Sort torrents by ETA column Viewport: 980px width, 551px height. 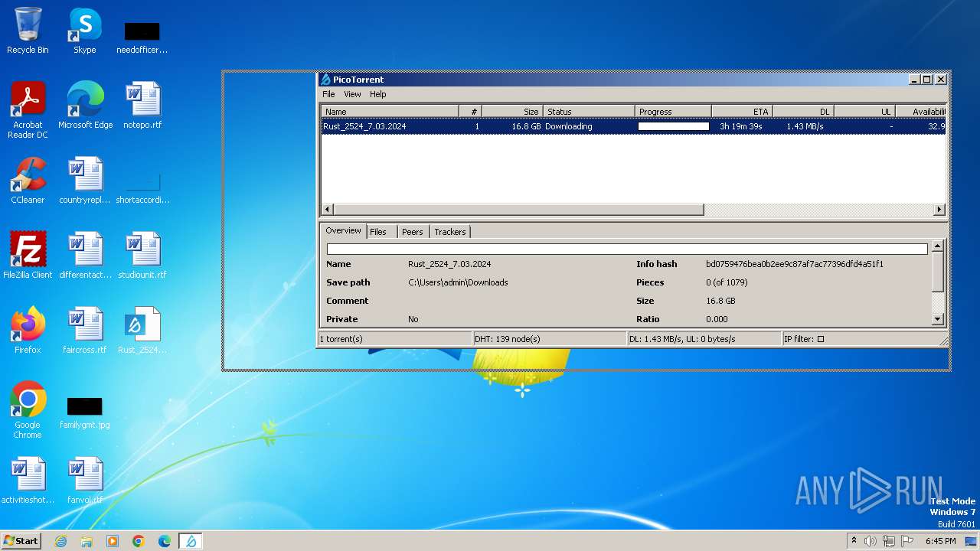coord(742,112)
